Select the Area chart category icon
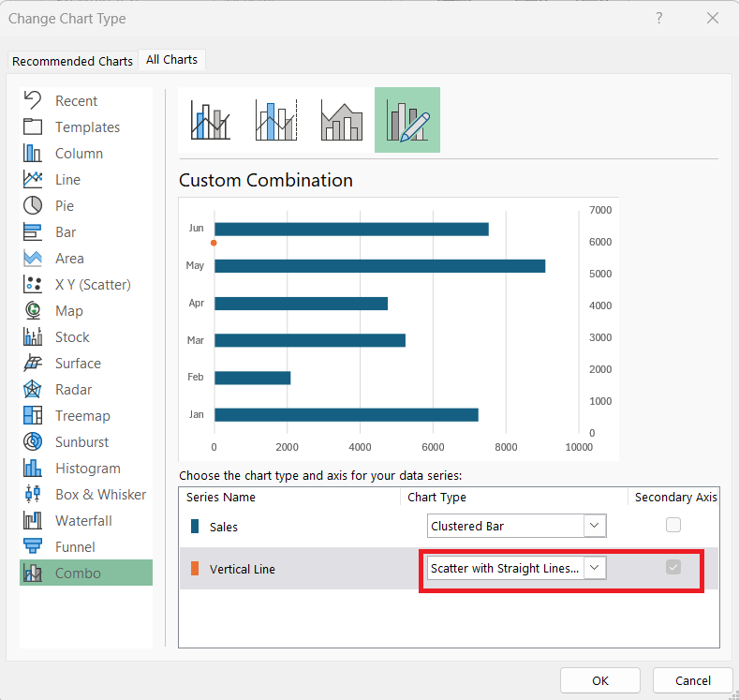This screenshot has width=739, height=700. [x=33, y=259]
